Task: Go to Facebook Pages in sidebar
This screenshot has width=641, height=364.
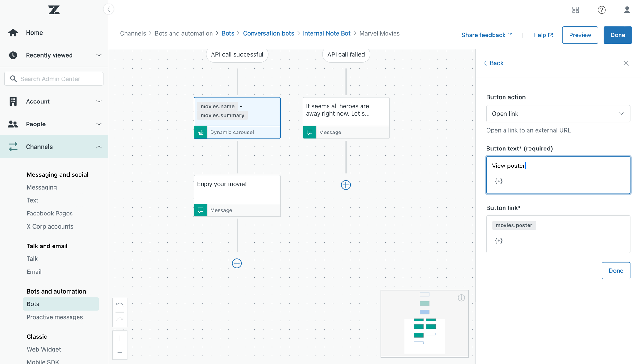Action: 49,213
